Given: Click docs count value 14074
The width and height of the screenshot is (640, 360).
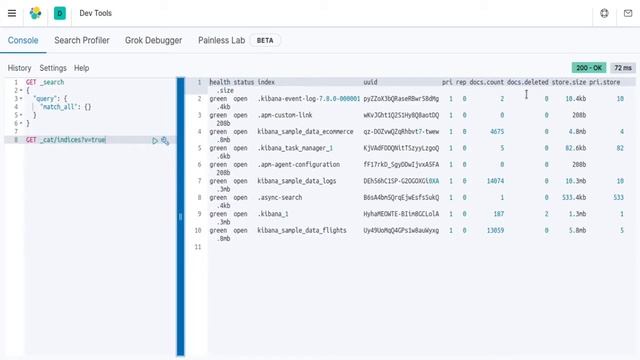Looking at the screenshot, I should 495,181.
